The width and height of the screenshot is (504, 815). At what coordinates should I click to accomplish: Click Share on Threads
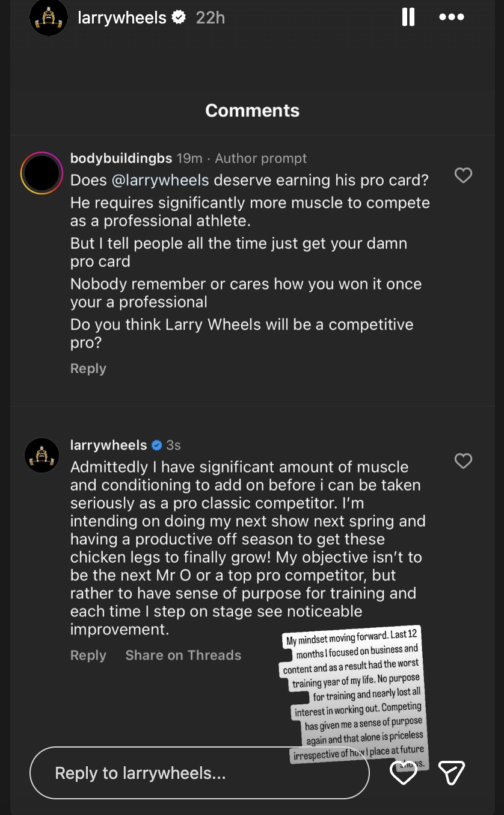183,655
